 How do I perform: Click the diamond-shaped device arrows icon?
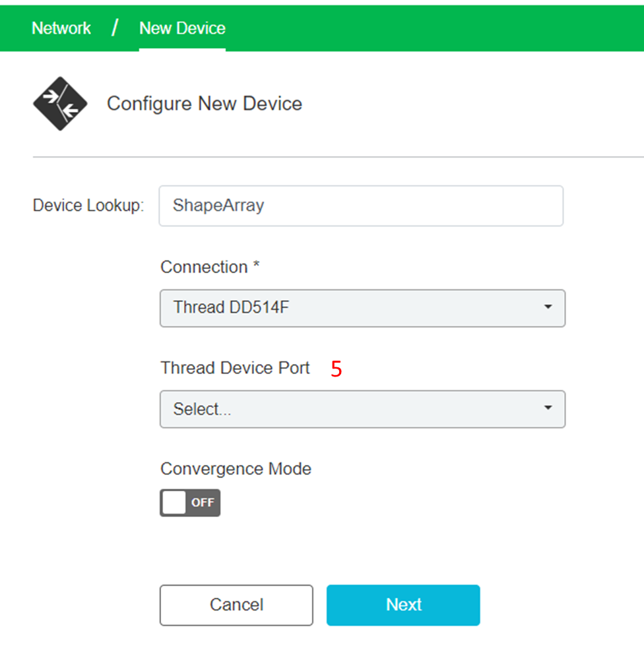click(60, 104)
